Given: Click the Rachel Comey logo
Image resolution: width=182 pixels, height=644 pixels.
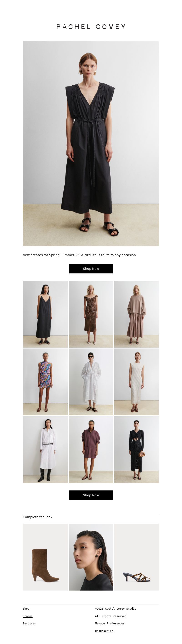Looking at the screenshot, I should 91,27.
